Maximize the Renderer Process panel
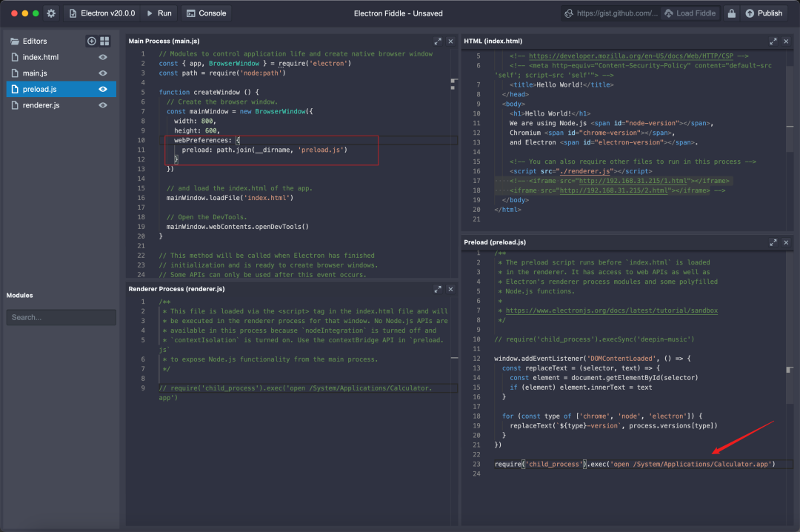Screen dimensions: 800x532 (438, 289)
